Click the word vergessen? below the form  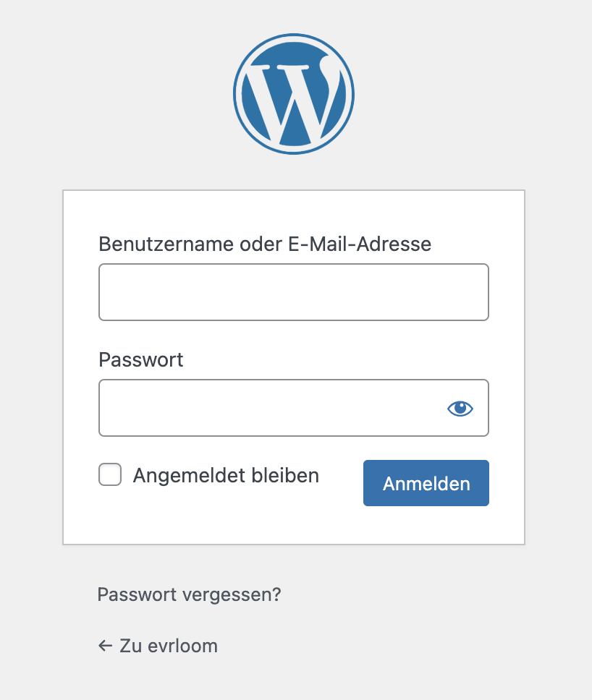(232, 594)
